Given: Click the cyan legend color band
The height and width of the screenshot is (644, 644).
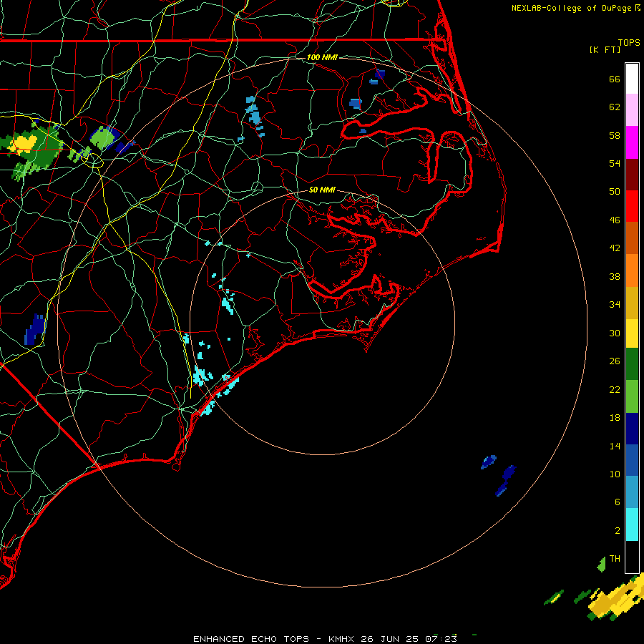Looking at the screenshot, I should tap(632, 525).
